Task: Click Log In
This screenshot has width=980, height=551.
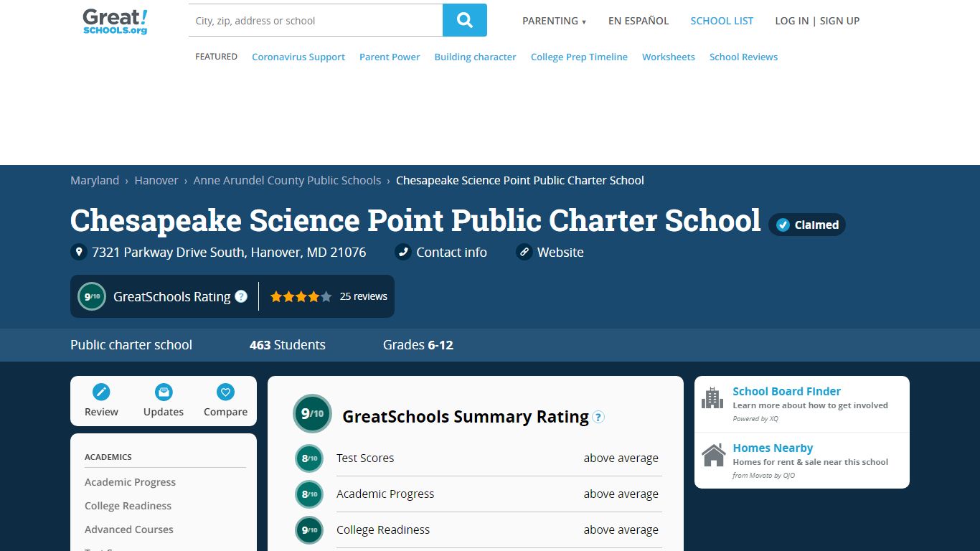Action: (792, 21)
